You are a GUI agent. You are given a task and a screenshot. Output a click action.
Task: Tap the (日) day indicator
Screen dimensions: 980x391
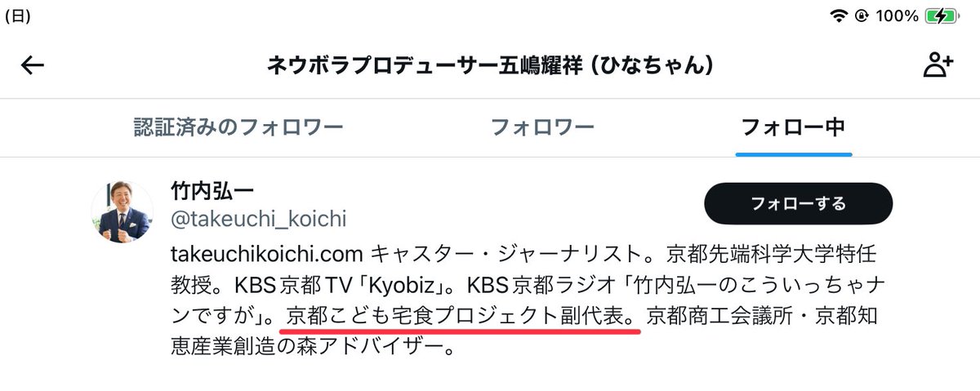[18, 16]
